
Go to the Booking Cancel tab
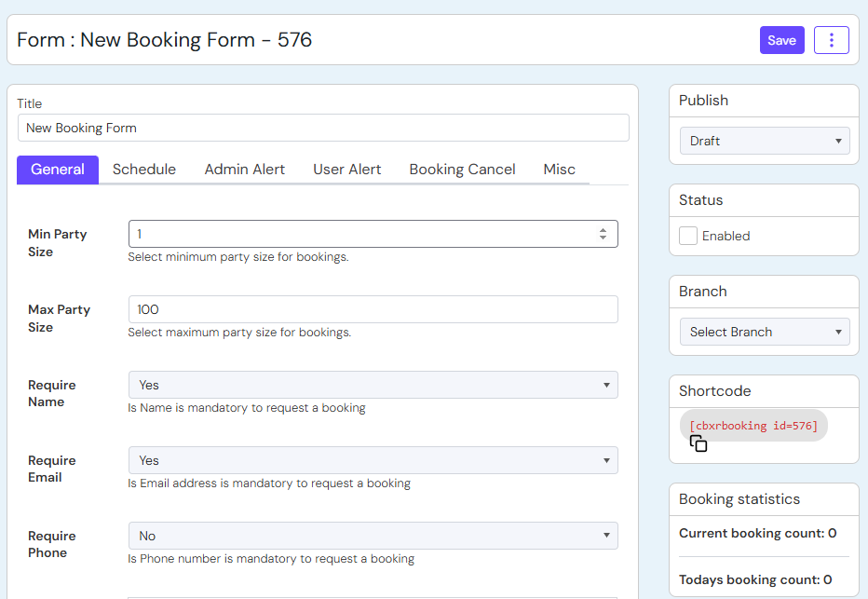462,170
